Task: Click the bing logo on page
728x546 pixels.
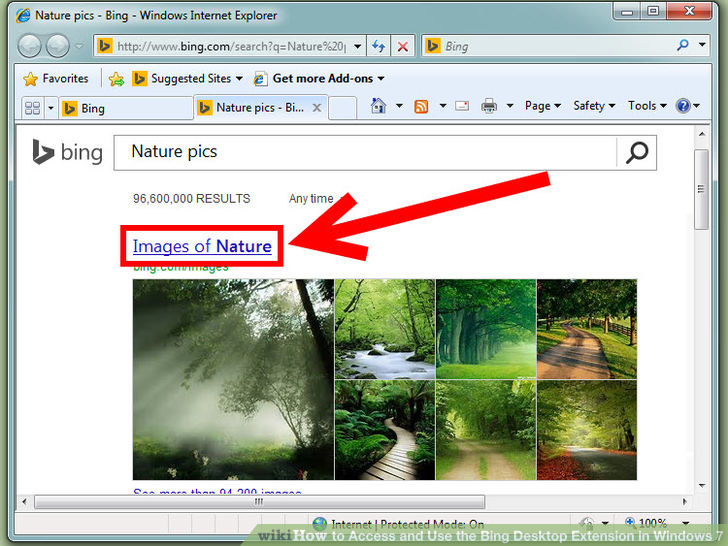Action: click(x=67, y=152)
